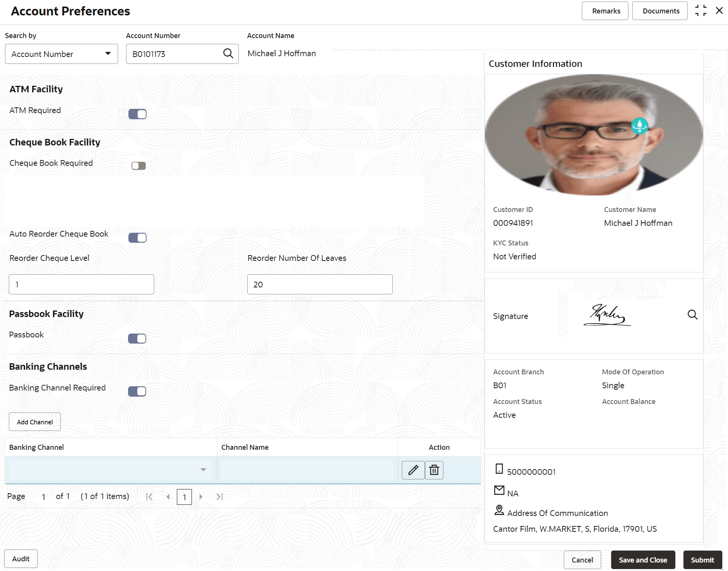Toggle the Auto Reorder Cheque Book switch
This screenshot has width=728, height=571.
pos(137,238)
